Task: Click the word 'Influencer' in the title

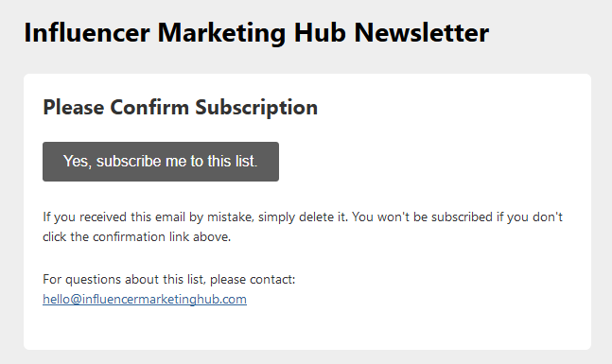Action: pyautogui.click(x=87, y=32)
